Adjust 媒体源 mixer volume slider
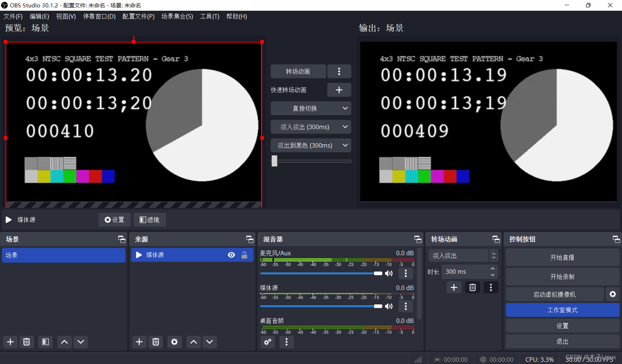This screenshot has height=364, width=622. 321,306
